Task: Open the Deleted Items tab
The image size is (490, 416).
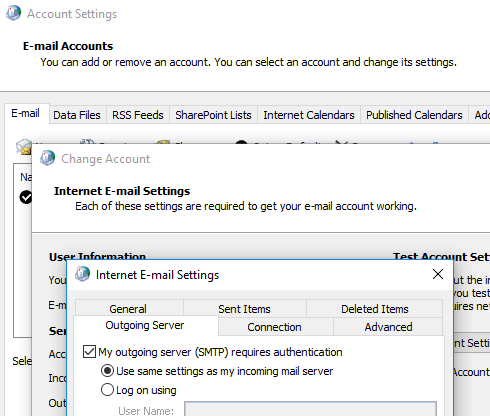Action: [375, 309]
